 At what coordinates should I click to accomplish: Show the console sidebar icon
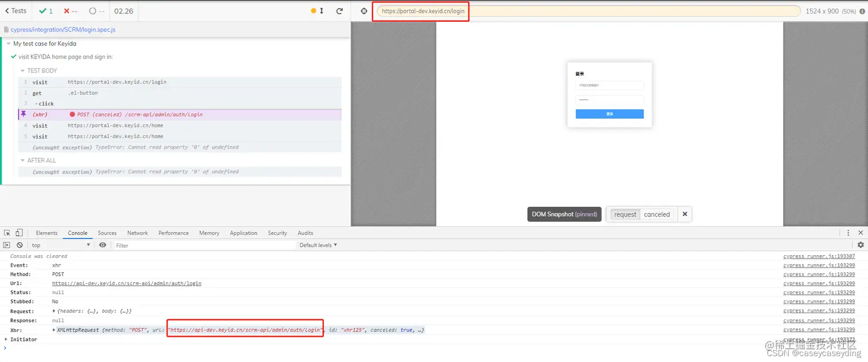click(7, 245)
